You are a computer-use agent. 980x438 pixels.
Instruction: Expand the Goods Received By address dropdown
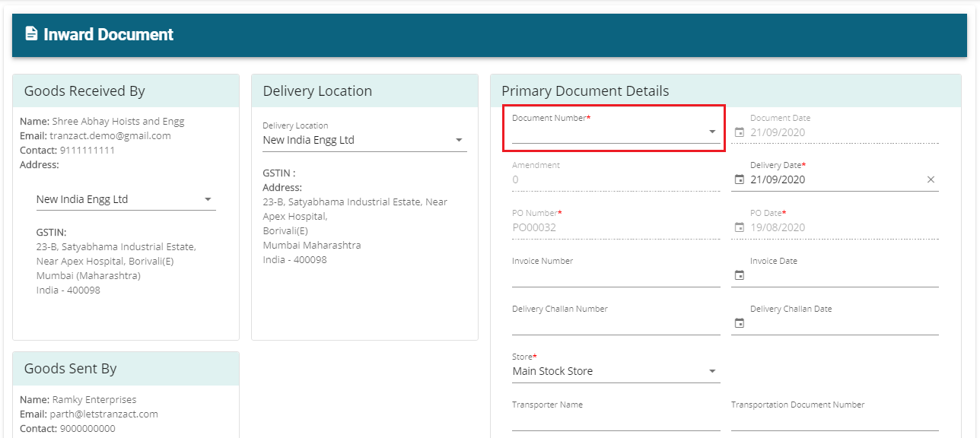[126, 199]
